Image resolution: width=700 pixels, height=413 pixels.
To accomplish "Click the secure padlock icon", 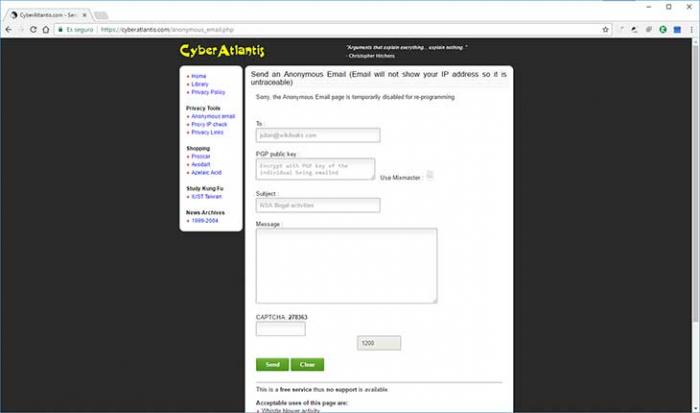I will (x=61, y=29).
